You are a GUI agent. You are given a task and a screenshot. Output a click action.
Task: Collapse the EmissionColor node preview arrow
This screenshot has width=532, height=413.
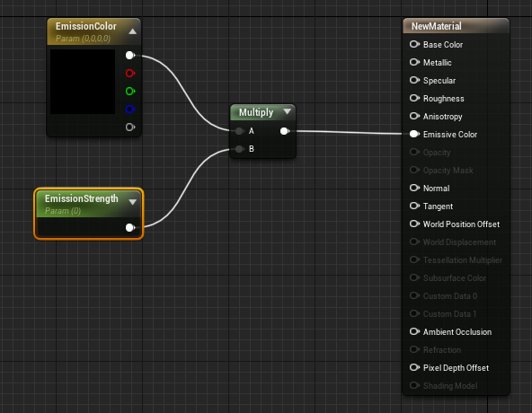(133, 31)
